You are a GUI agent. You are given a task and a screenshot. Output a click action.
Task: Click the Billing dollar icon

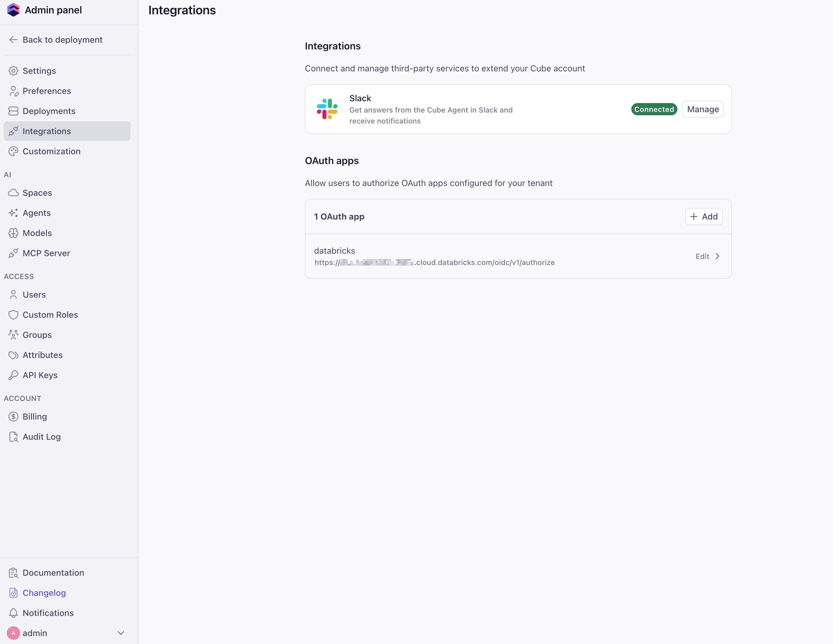pyautogui.click(x=13, y=417)
